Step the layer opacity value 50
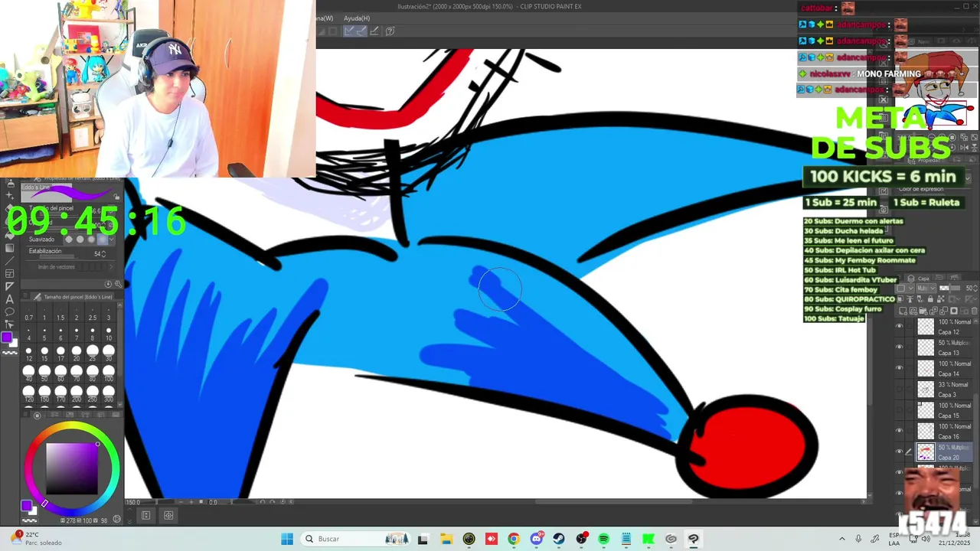 click(976, 289)
